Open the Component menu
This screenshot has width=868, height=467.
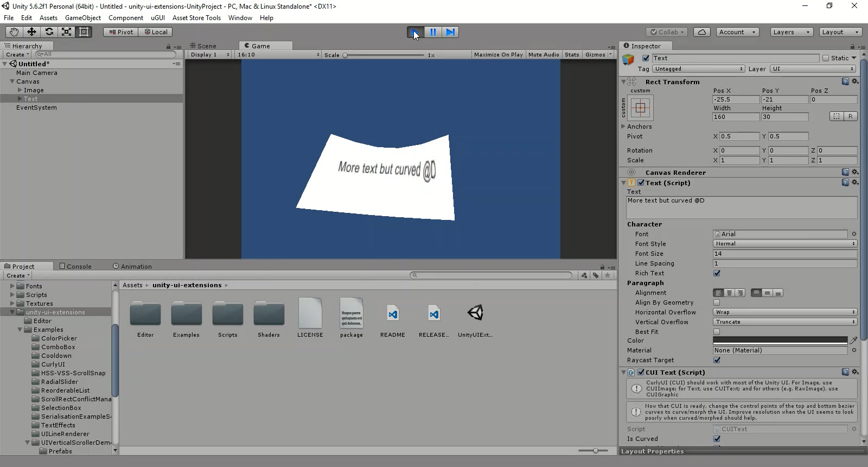(126, 18)
